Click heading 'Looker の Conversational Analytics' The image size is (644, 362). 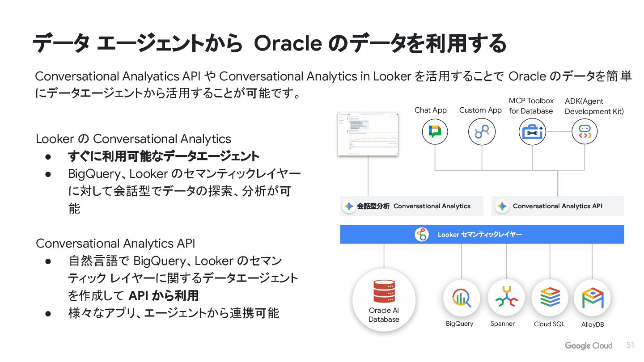133,139
